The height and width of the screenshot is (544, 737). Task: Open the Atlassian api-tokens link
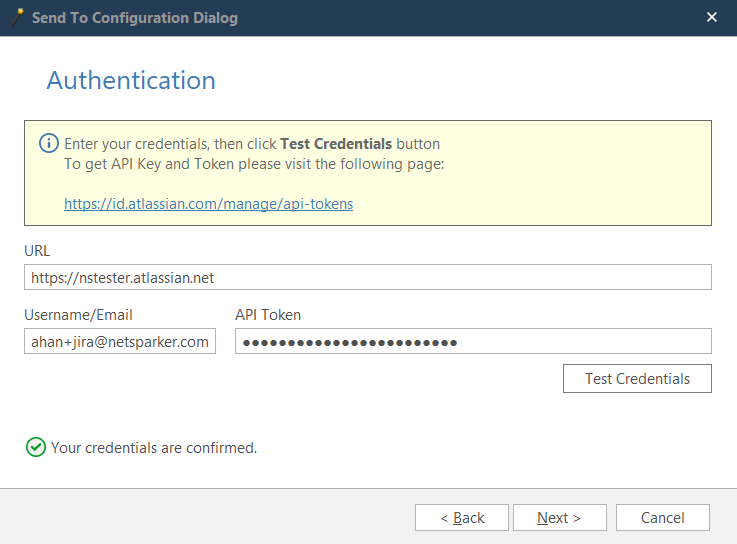pos(208,203)
